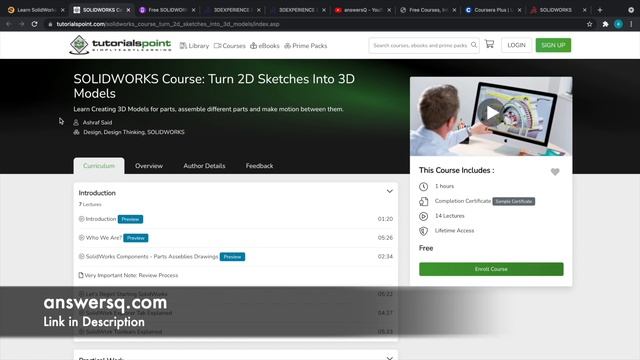Open the browser three-dot menu
This screenshot has width=640, height=360.
coord(631,24)
